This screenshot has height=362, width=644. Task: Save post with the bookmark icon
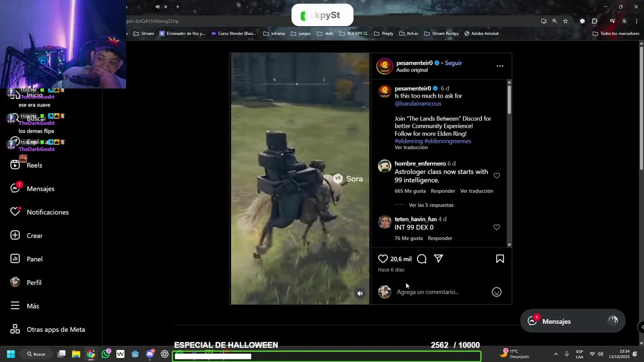point(500,259)
